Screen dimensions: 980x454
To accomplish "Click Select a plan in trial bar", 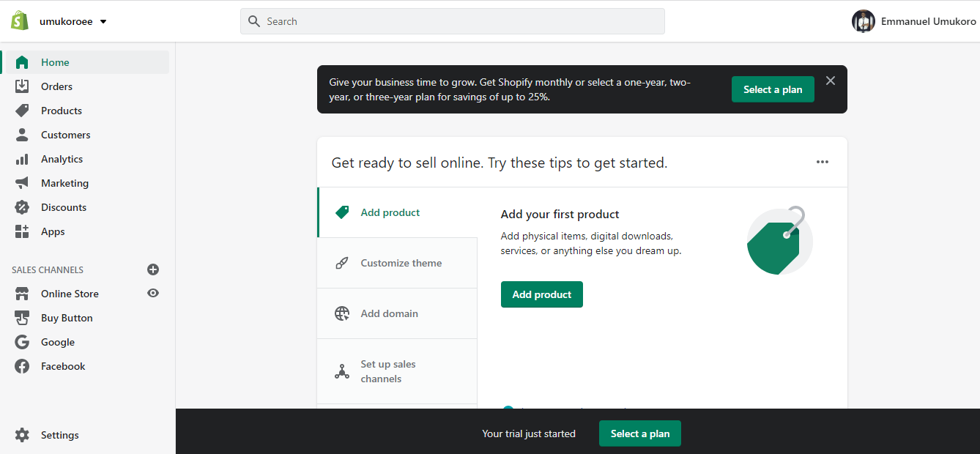I will click(x=639, y=433).
